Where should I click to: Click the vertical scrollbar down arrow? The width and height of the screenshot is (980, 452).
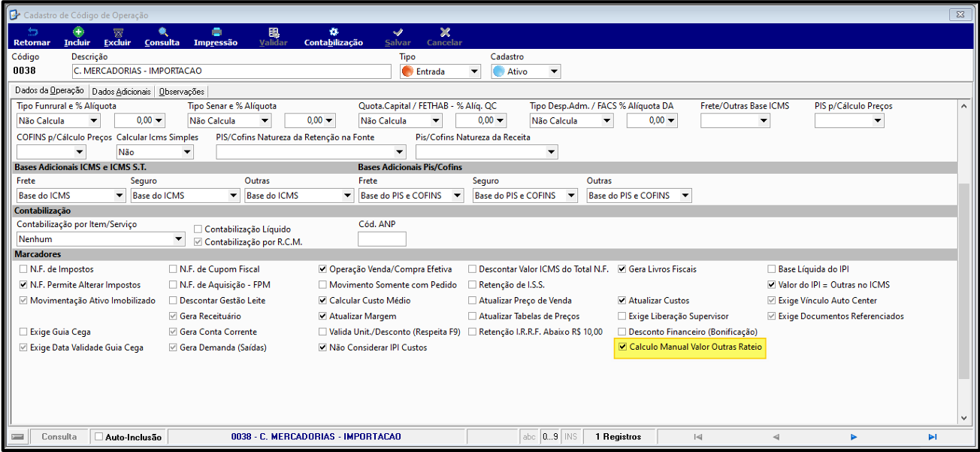[x=964, y=418]
